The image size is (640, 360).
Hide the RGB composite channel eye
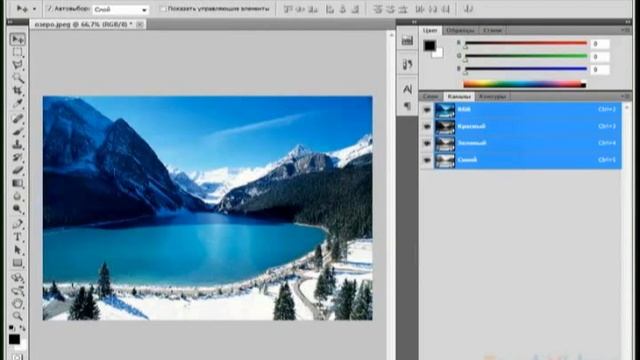click(427, 110)
